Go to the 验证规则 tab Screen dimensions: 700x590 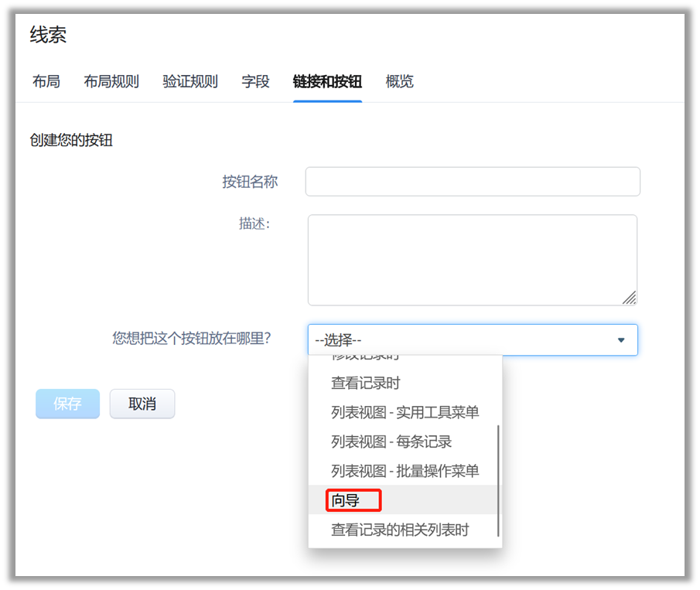point(190,81)
